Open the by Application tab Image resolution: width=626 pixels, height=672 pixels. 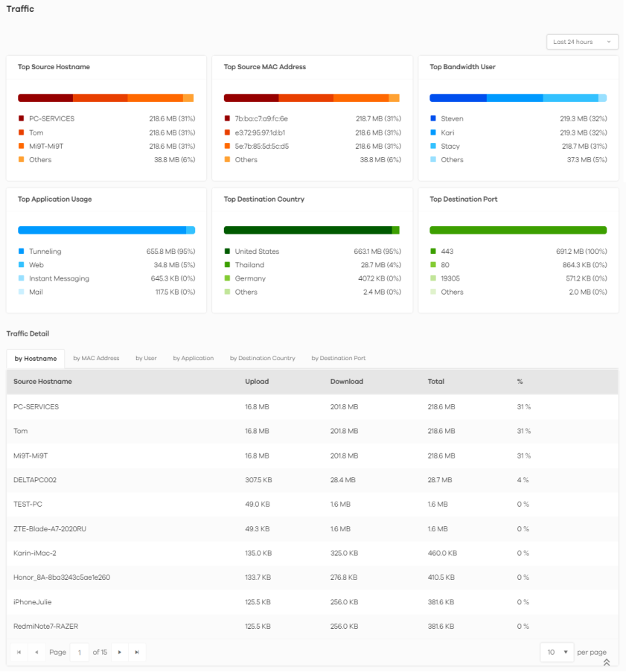pos(193,358)
